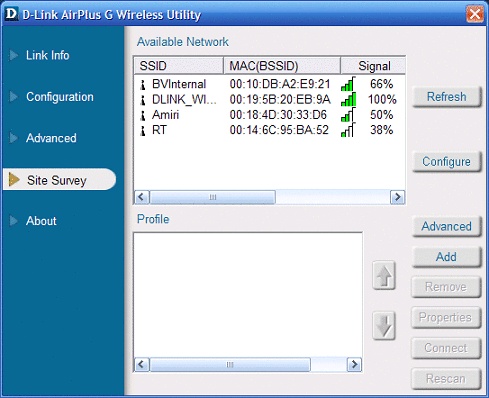The image size is (489, 398).
Task: Click MAC address 00:19:5B:20:EB:9A
Action: 280,99
